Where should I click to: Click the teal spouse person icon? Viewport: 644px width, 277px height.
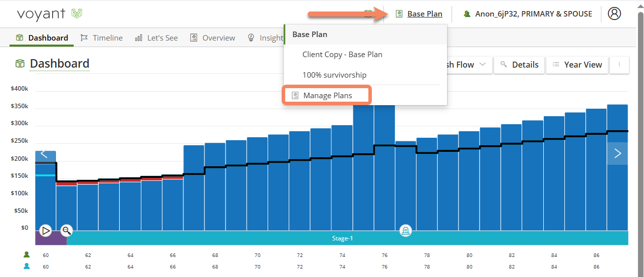pos(27,266)
